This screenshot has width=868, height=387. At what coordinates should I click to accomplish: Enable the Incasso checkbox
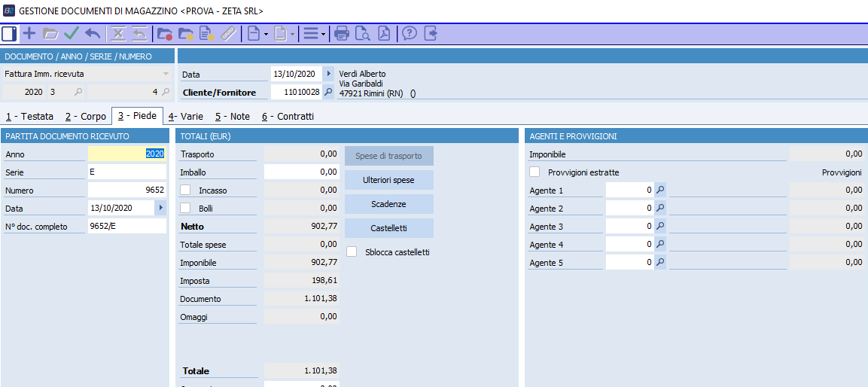(185, 190)
